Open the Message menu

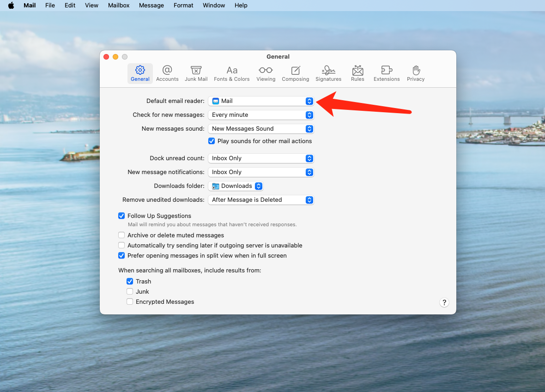click(151, 5)
